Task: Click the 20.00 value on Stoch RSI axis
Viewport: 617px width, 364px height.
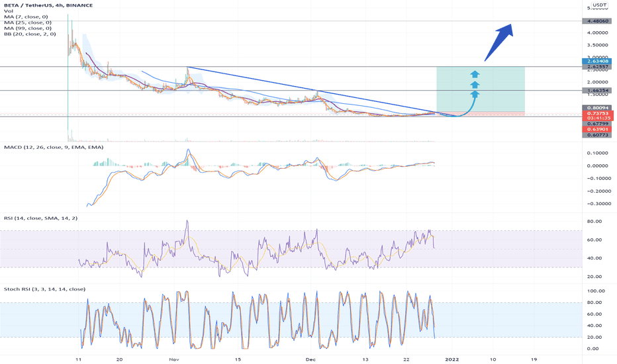Action: (x=594, y=338)
